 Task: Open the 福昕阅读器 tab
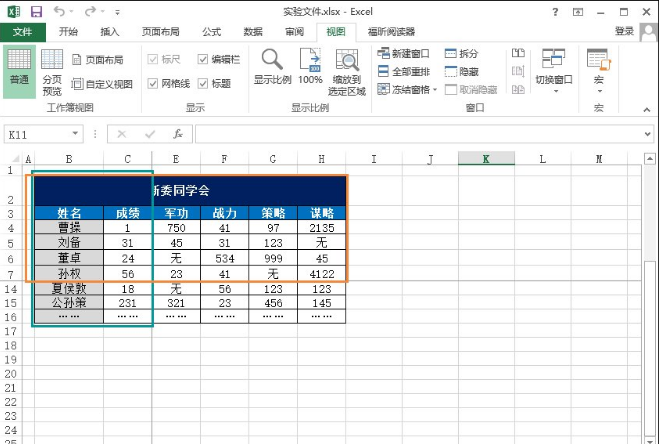click(x=391, y=32)
